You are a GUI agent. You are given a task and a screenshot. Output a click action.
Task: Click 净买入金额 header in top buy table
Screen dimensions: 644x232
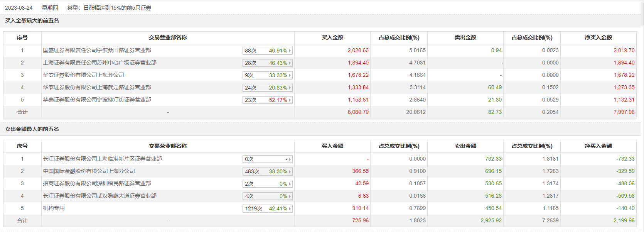click(598, 37)
